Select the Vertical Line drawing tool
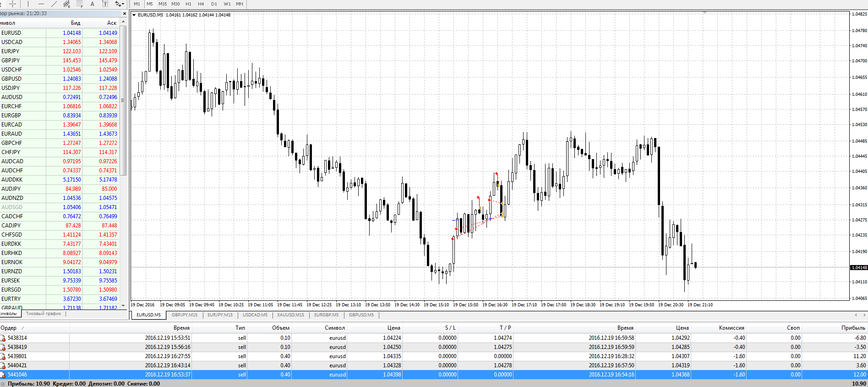 pyautogui.click(x=27, y=4)
